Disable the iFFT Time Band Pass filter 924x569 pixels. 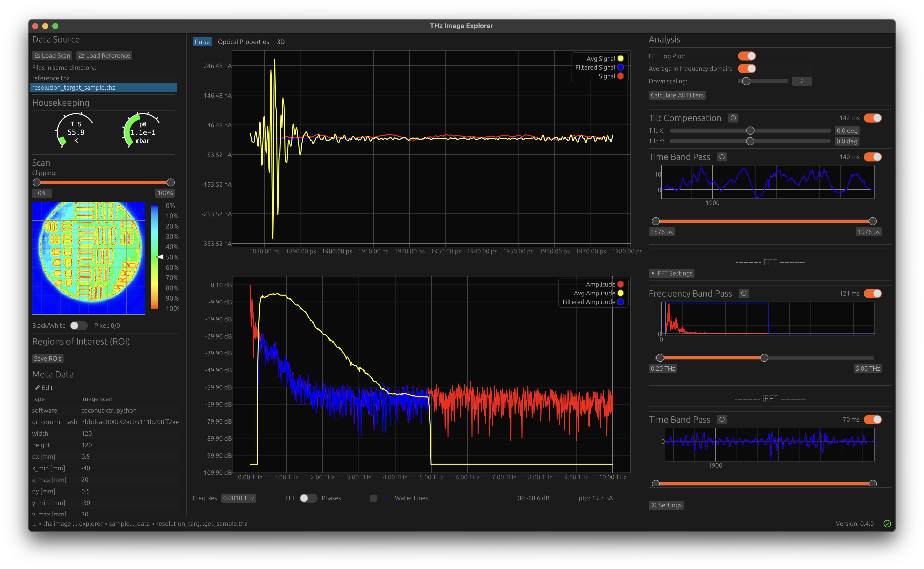tap(873, 420)
